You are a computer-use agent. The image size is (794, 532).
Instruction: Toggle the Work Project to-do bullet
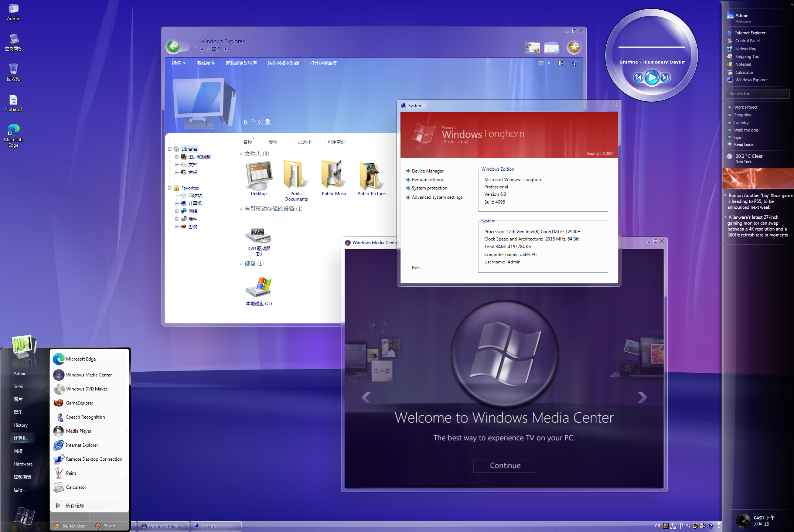729,108
